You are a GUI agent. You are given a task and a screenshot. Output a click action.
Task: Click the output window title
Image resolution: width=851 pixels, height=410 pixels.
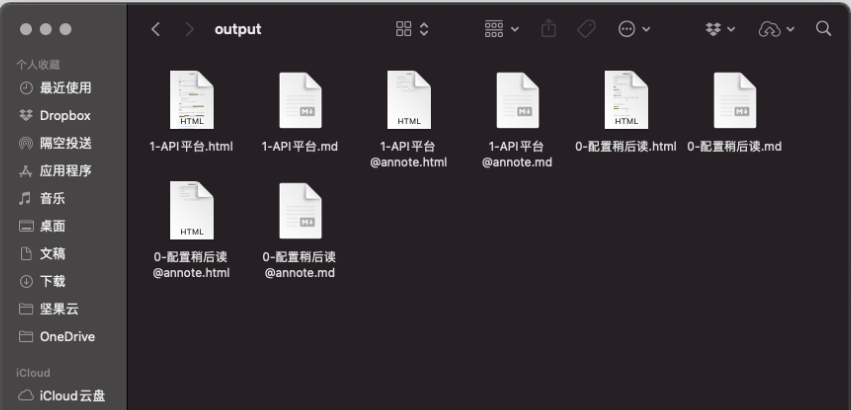[x=238, y=29]
